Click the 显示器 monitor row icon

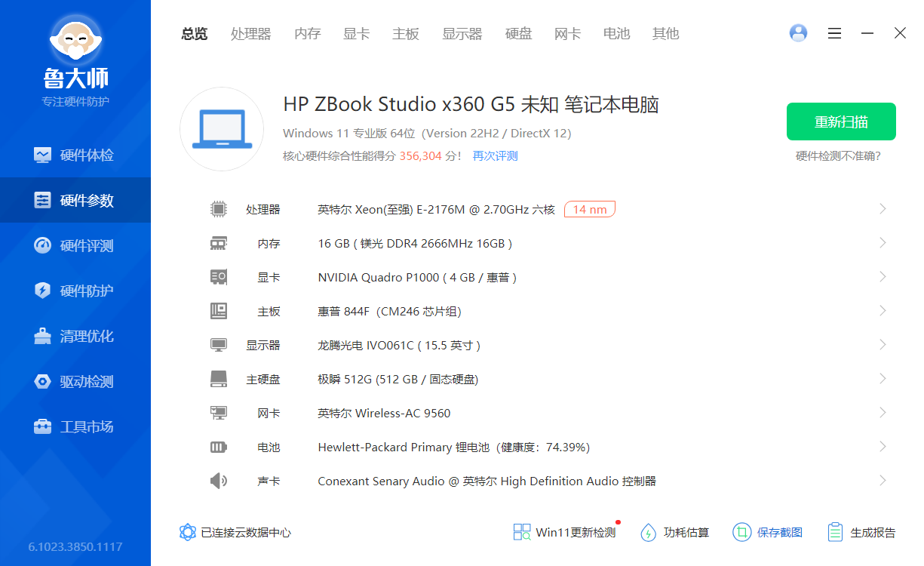219,345
